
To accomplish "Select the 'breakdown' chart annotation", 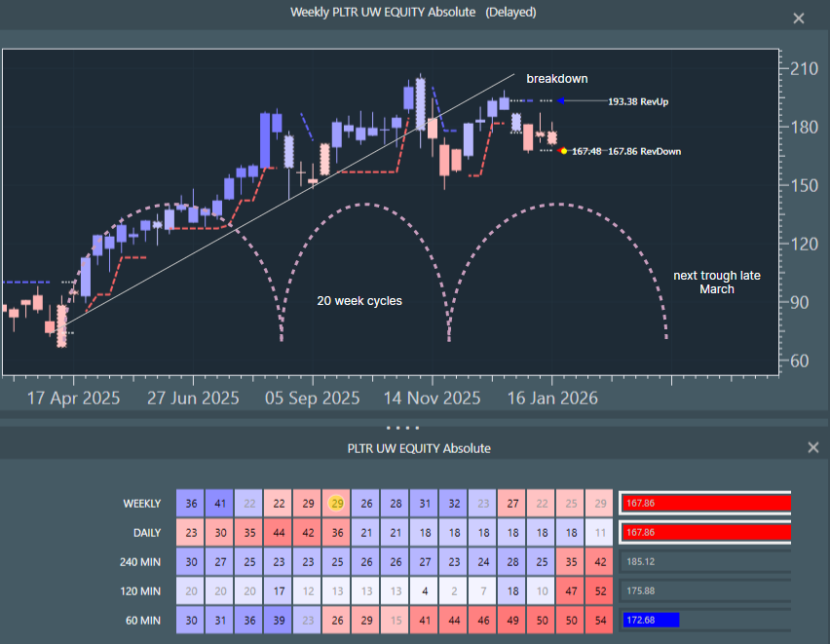I will [557, 79].
